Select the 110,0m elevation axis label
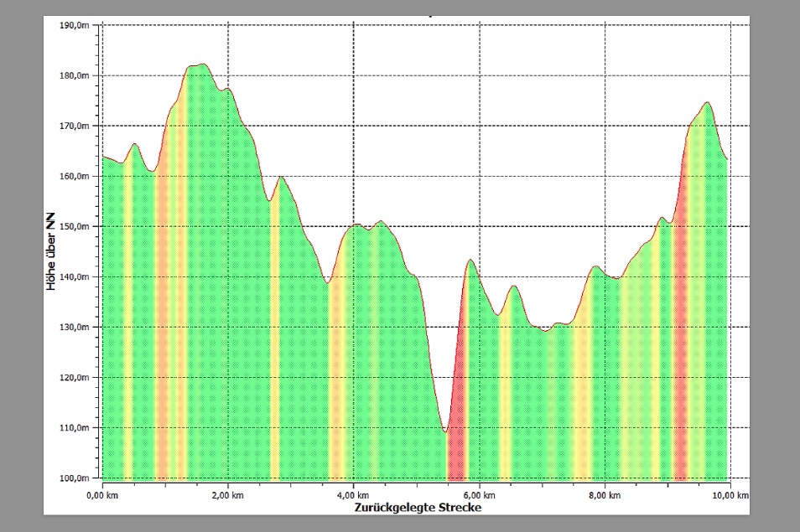The width and height of the screenshot is (800, 532). click(75, 427)
